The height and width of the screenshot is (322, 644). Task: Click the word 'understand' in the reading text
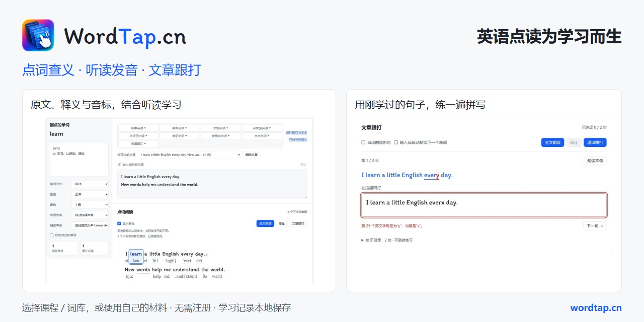186,270
